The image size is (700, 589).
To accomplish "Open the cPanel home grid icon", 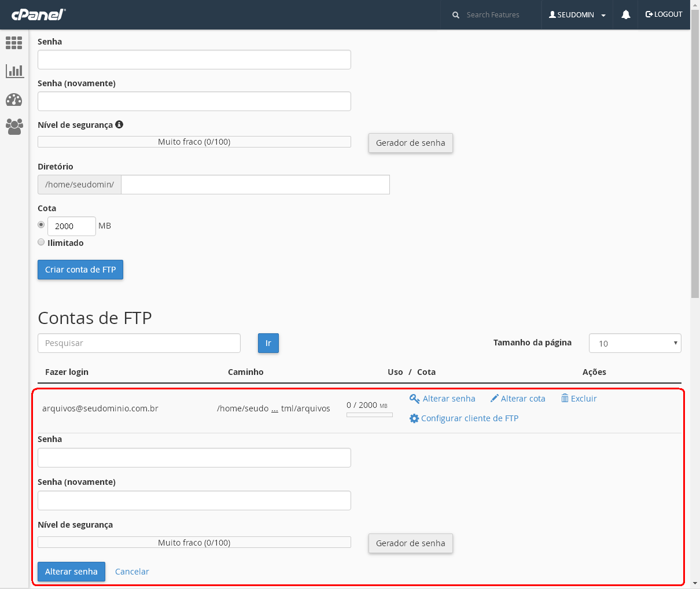I will pyautogui.click(x=14, y=43).
